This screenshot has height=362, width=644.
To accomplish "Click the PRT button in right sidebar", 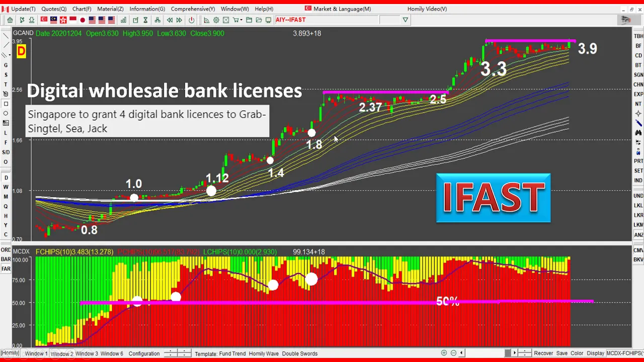I will pyautogui.click(x=638, y=161).
